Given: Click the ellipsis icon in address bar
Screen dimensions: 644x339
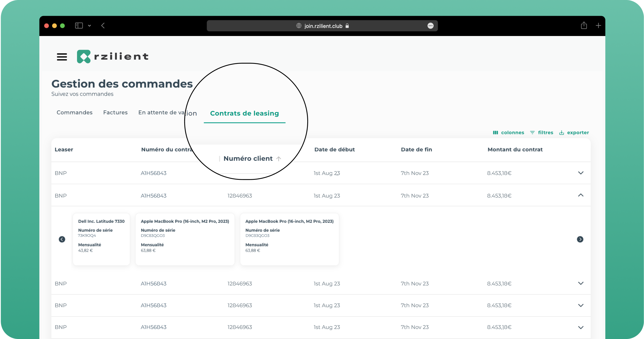Looking at the screenshot, I should coord(430,26).
